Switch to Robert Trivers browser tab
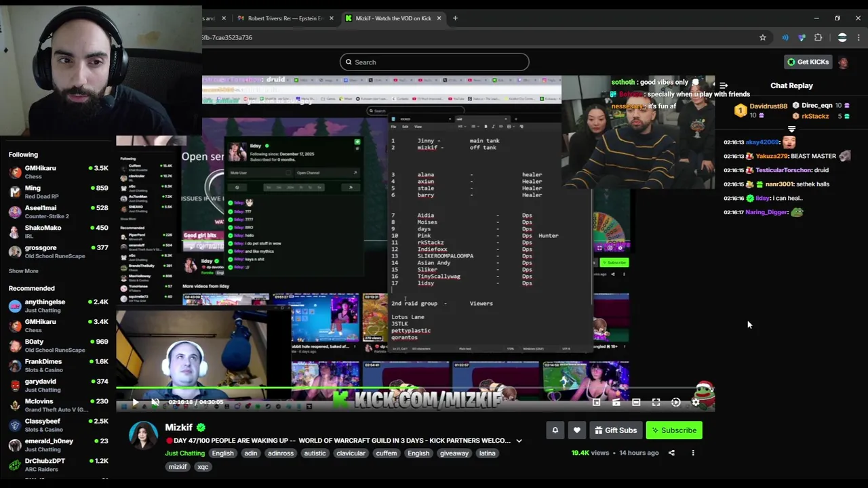Screen dimensions: 868x488 click(x=285, y=18)
